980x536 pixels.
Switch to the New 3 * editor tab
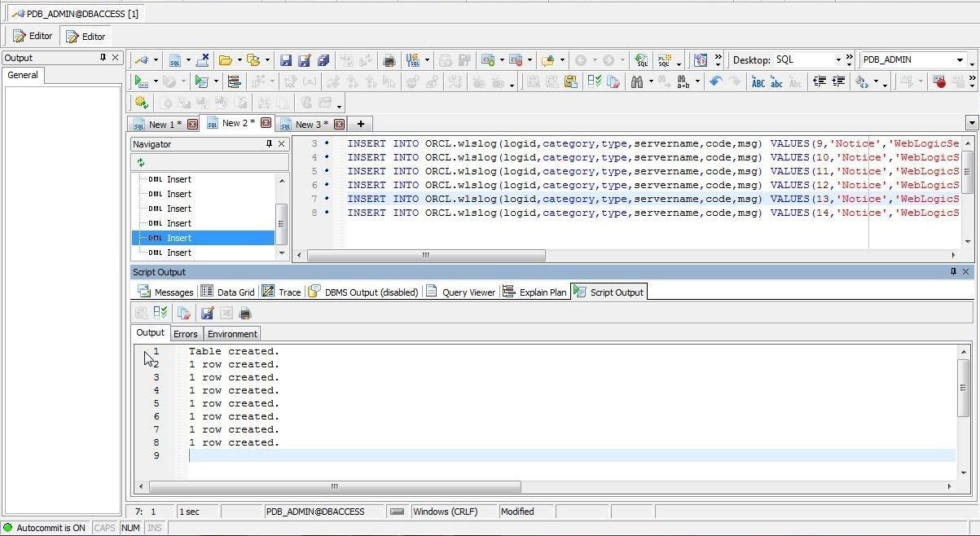point(312,125)
